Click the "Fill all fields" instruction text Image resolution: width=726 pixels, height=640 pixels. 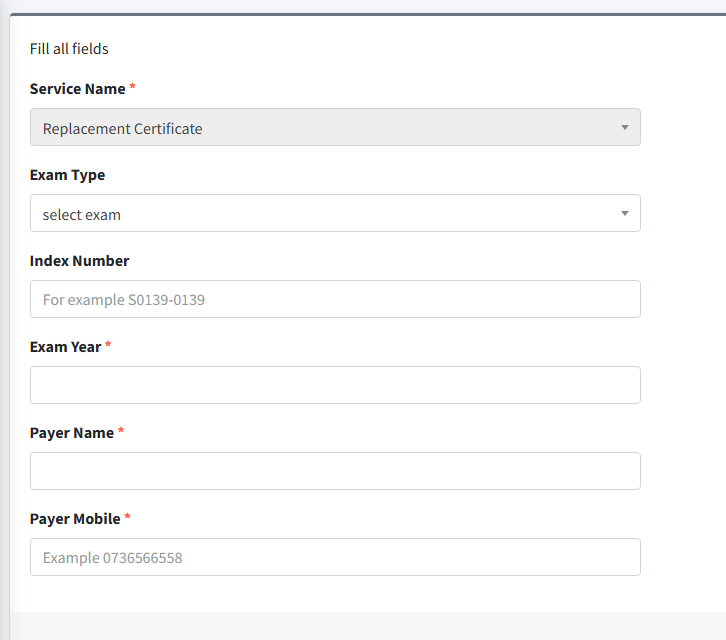click(69, 49)
